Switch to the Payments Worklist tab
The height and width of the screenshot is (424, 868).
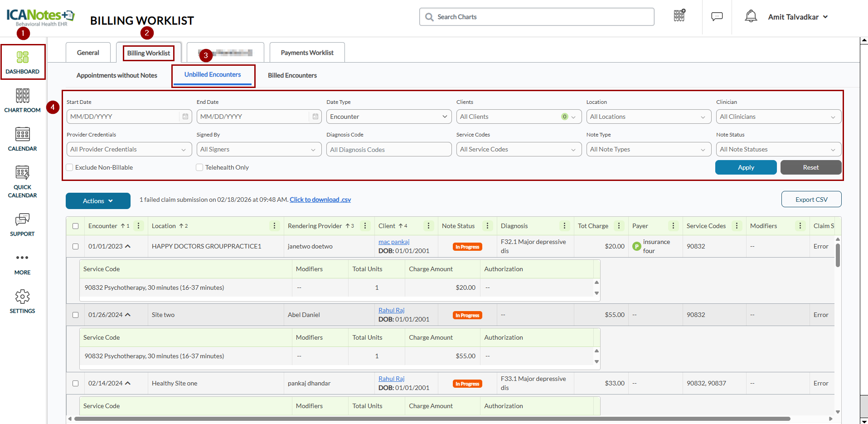tap(307, 53)
